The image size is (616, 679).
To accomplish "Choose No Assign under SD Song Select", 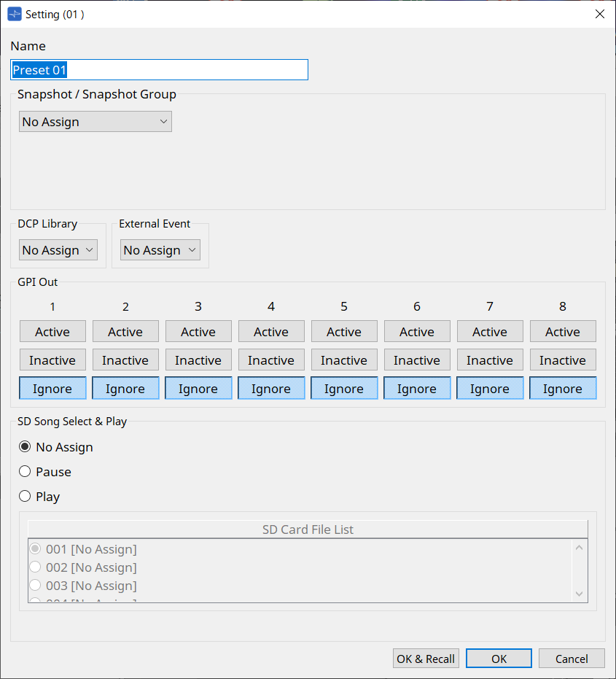I will [24, 446].
